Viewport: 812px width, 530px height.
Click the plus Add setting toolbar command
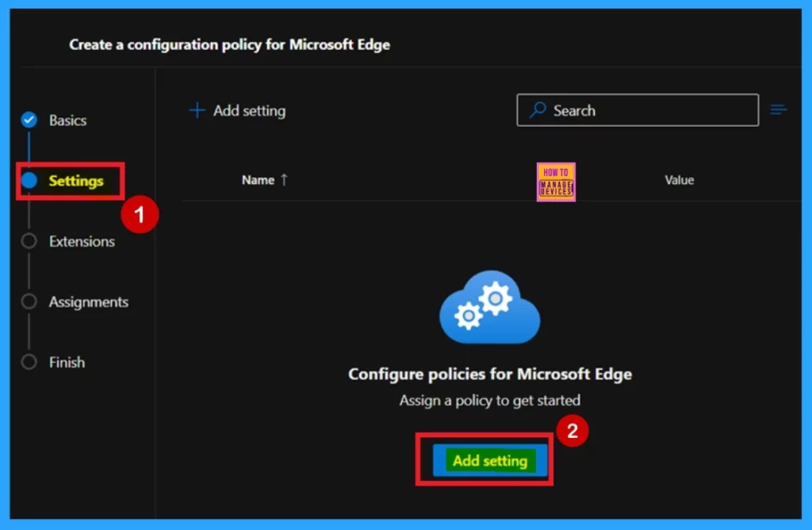tap(237, 110)
